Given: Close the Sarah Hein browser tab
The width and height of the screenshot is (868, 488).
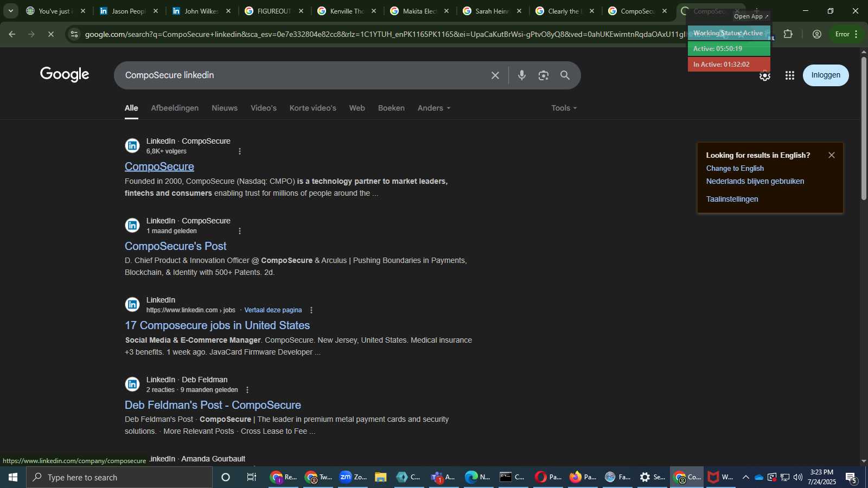Looking at the screenshot, I should (519, 11).
